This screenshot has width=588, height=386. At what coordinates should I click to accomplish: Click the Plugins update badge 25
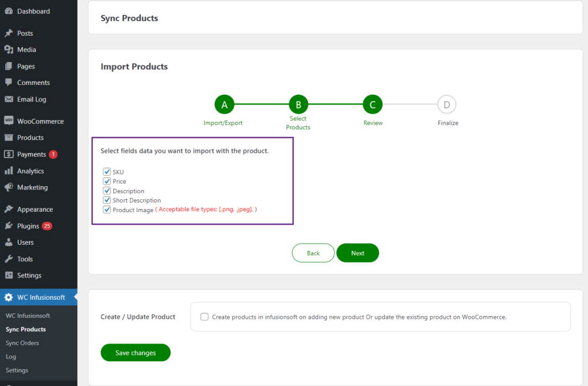point(47,226)
